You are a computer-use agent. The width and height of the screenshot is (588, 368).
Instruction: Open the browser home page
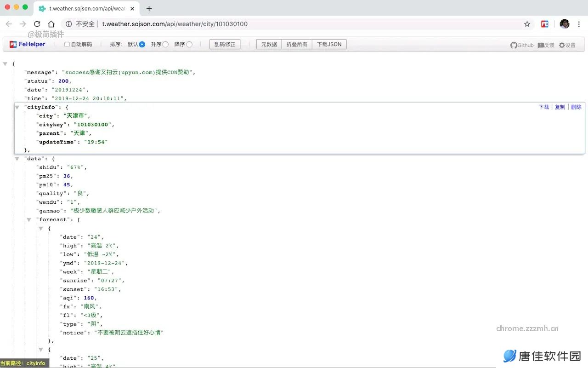point(51,24)
